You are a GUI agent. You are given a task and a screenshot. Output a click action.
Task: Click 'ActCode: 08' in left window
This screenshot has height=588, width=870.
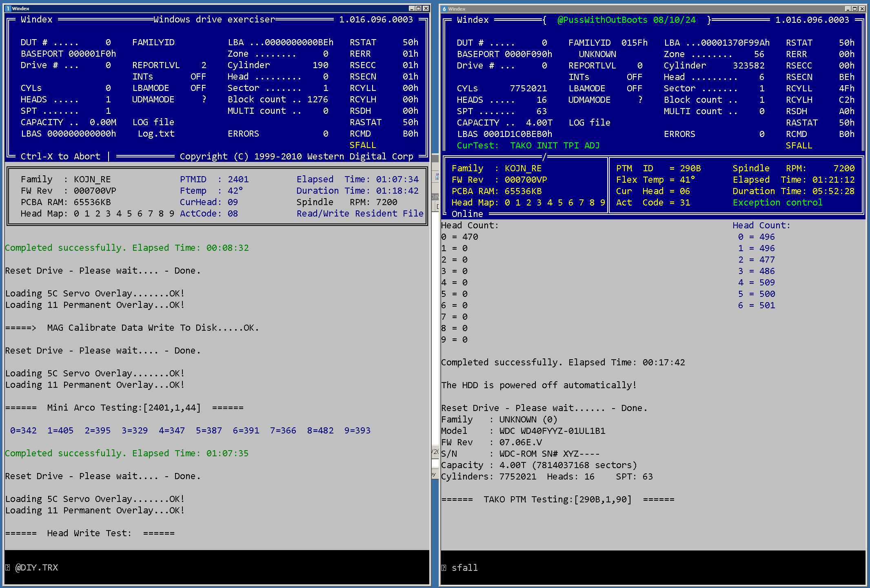click(209, 213)
